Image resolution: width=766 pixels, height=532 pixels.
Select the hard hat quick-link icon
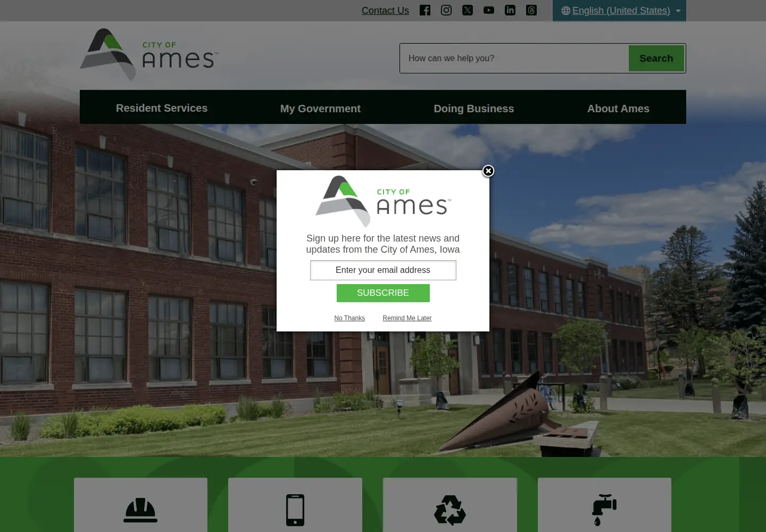140,510
